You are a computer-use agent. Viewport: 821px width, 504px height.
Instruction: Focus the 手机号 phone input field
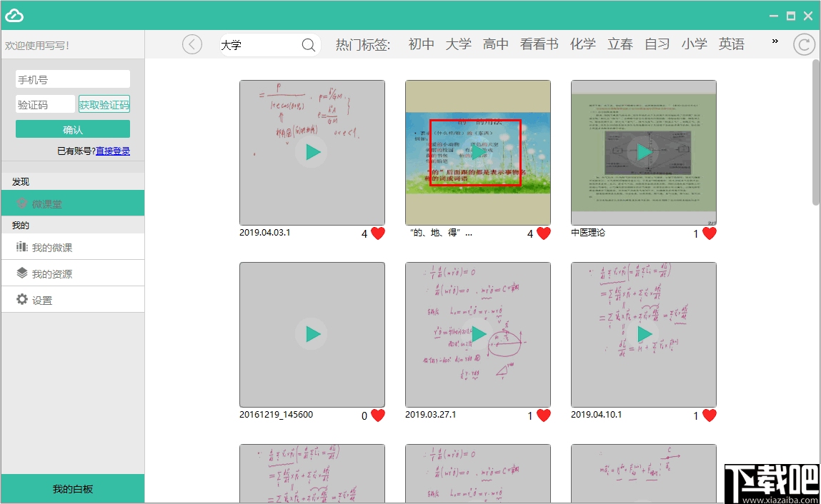[73, 79]
